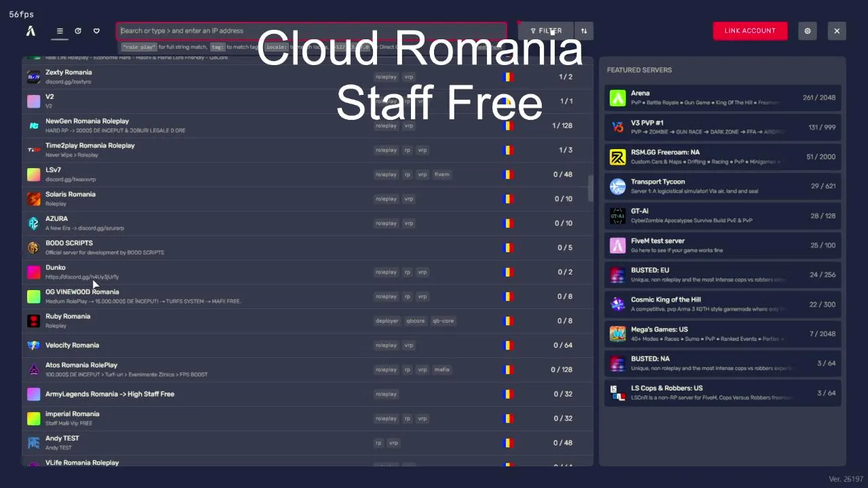Open 'Time2play Romania Roleplay' server name
The height and width of the screenshot is (488, 868).
[90, 145]
